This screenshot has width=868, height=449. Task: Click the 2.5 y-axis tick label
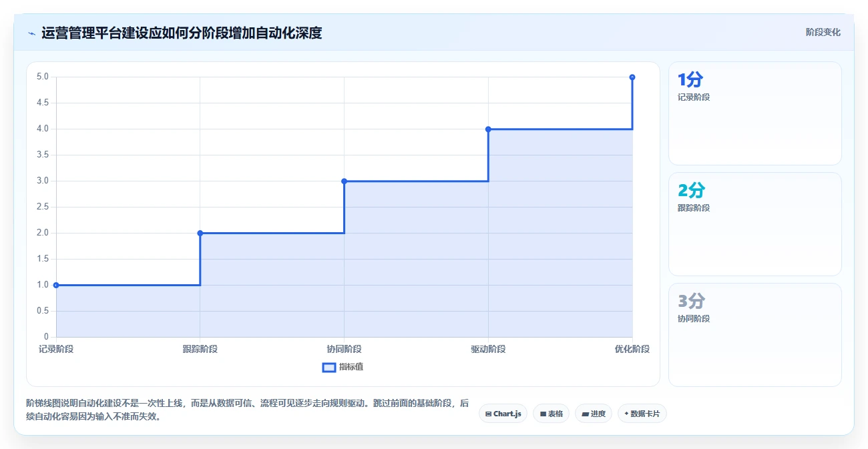pos(43,207)
